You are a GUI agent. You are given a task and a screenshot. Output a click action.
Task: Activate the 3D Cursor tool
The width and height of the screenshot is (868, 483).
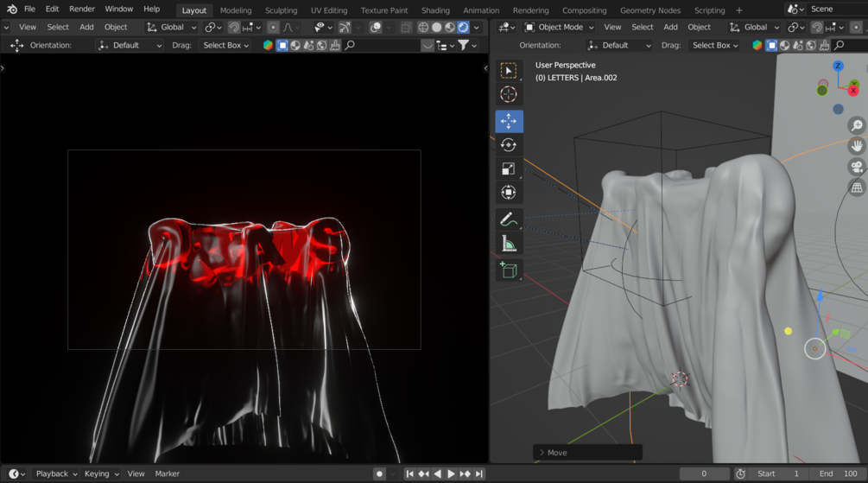[509, 94]
